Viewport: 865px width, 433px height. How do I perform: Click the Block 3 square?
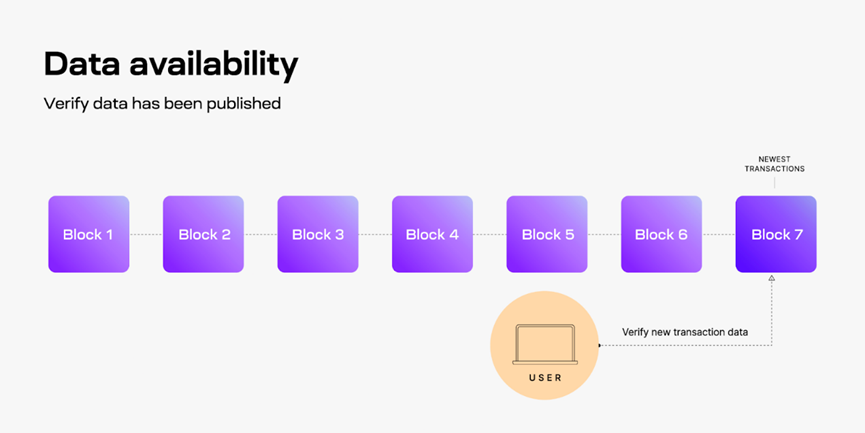click(x=318, y=234)
